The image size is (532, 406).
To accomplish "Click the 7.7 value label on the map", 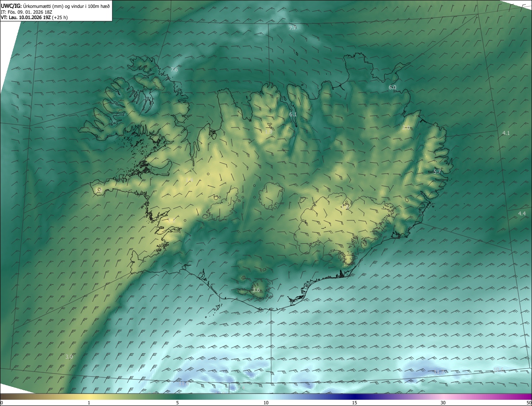I will 293,28.
